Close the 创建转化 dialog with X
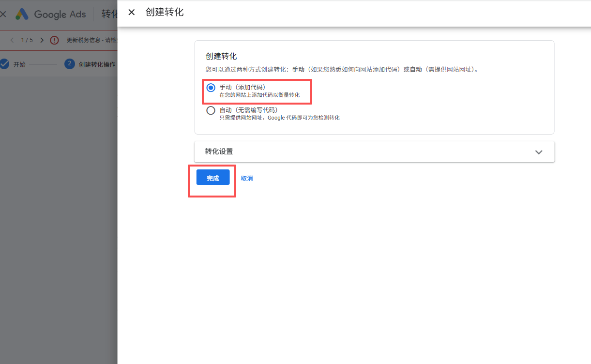 click(x=131, y=13)
